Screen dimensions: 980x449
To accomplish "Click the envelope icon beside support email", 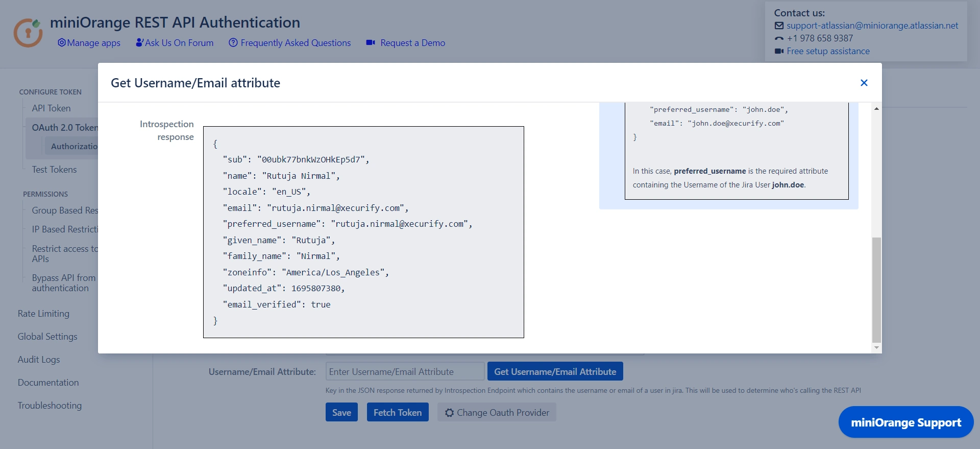I will click(x=779, y=26).
